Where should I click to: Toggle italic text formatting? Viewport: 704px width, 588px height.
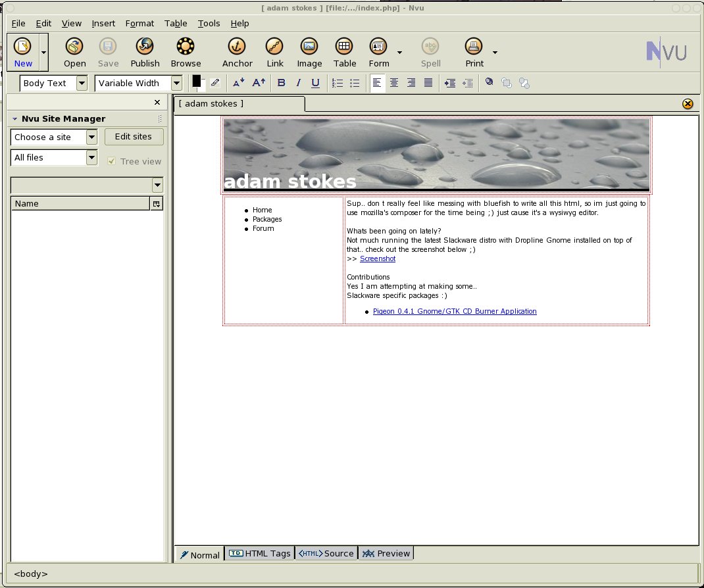(298, 83)
